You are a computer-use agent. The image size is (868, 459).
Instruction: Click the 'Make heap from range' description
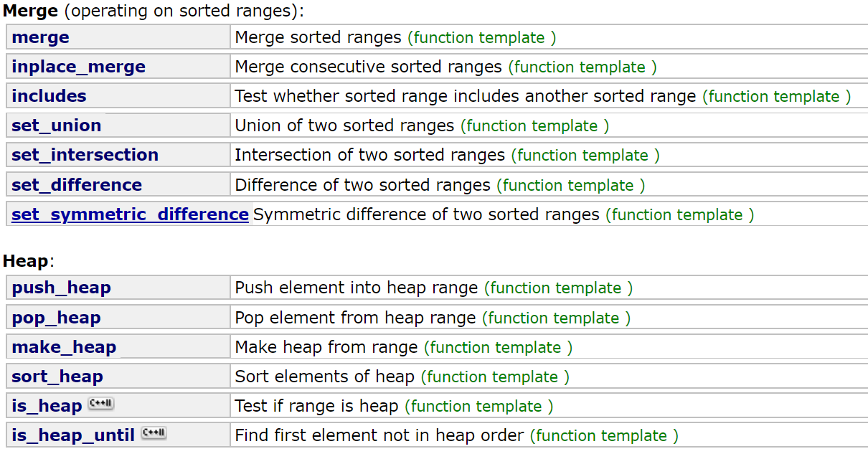click(x=326, y=347)
